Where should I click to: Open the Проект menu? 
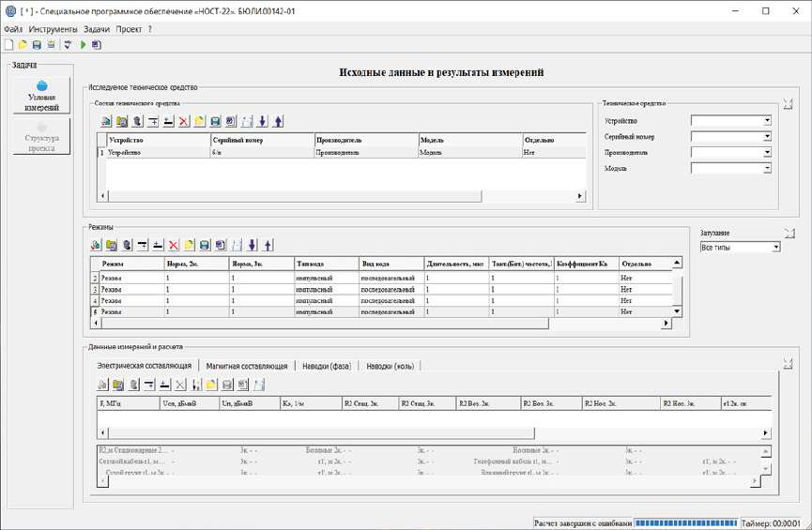129,29
